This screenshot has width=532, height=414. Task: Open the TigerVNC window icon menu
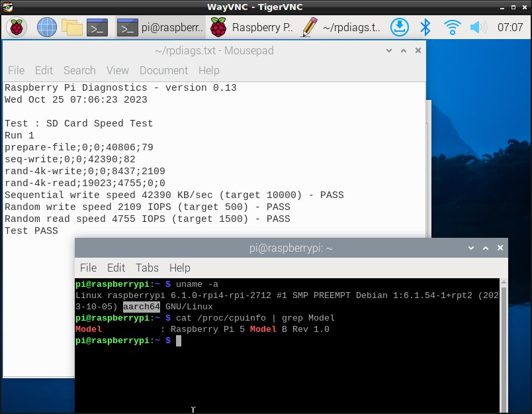point(7,7)
